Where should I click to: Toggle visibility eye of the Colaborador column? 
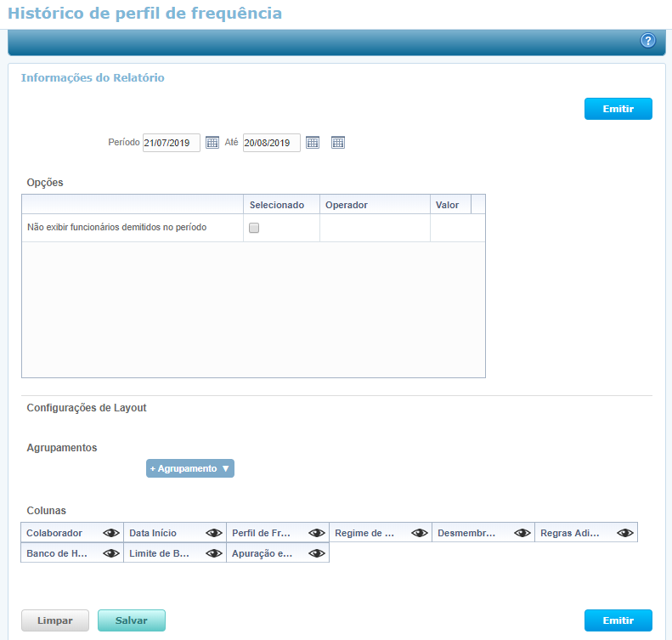click(111, 533)
